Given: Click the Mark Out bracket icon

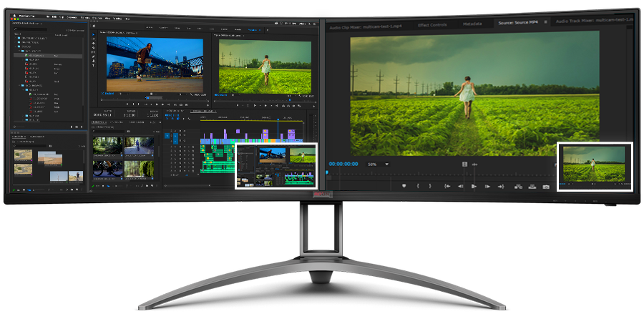Looking at the screenshot, I should click(430, 186).
